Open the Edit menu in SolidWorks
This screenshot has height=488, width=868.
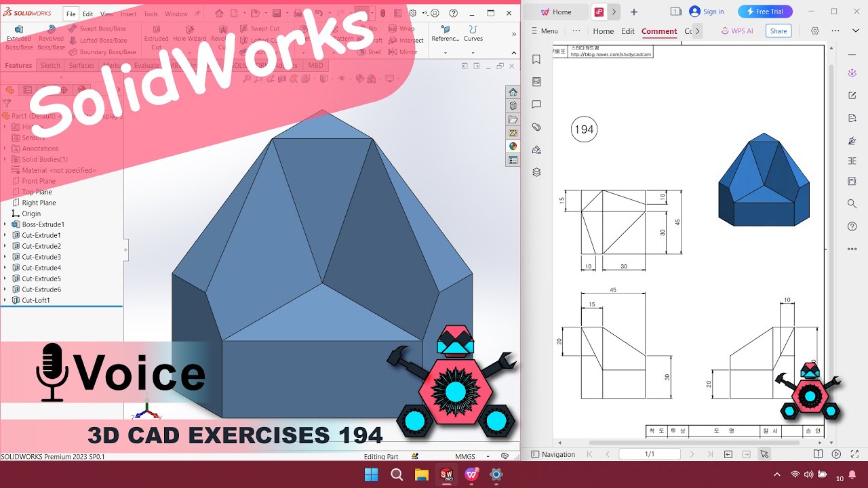(x=88, y=14)
